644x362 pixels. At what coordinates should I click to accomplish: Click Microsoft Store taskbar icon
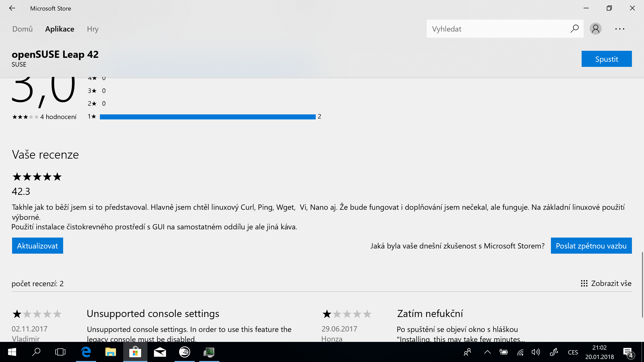click(x=135, y=352)
